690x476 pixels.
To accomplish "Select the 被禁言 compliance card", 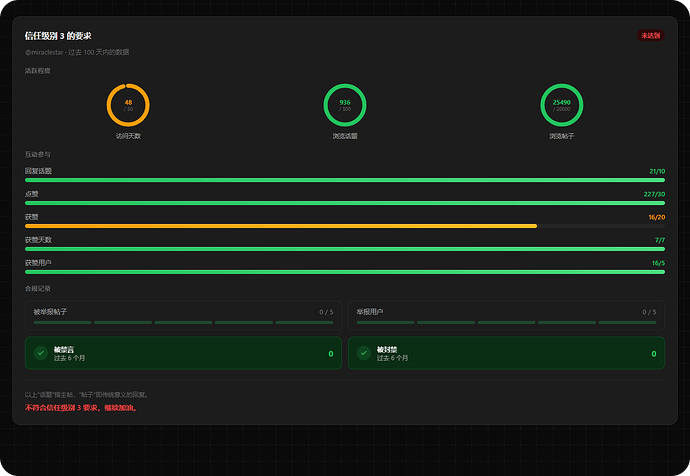I will [x=184, y=353].
